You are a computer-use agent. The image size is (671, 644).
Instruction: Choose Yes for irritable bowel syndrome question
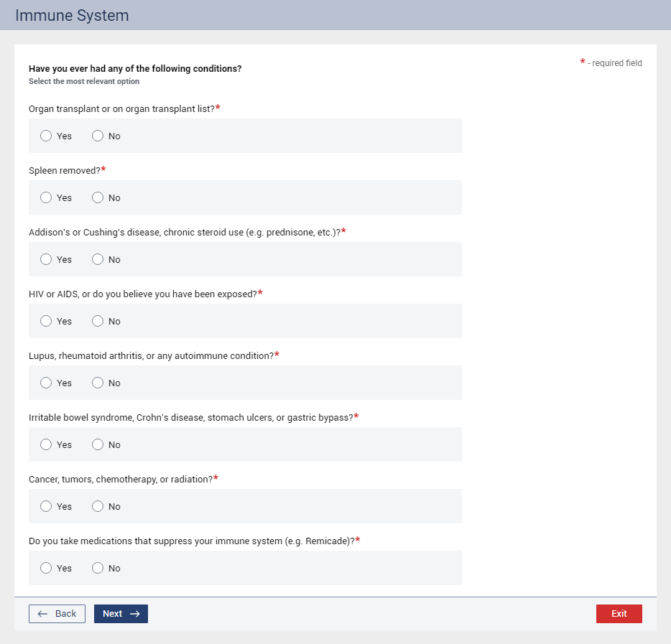[46, 444]
